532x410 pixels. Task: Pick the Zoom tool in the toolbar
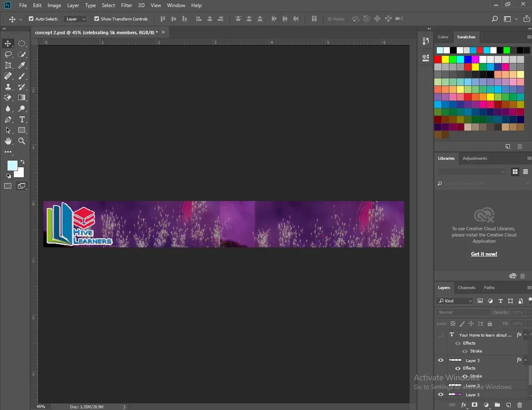pos(22,141)
